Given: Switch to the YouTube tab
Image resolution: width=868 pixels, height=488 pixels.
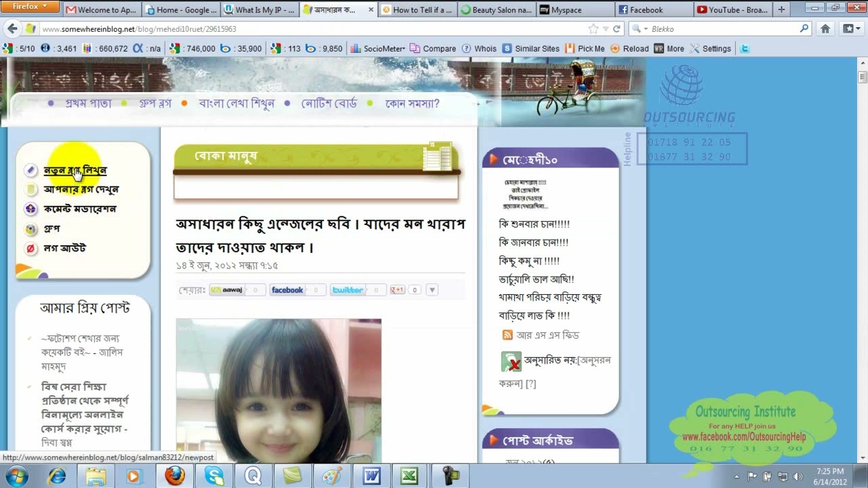Looking at the screenshot, I should point(732,10).
